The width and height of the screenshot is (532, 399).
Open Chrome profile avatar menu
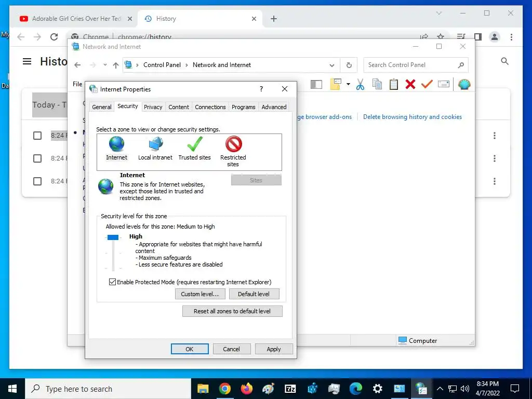click(x=495, y=37)
